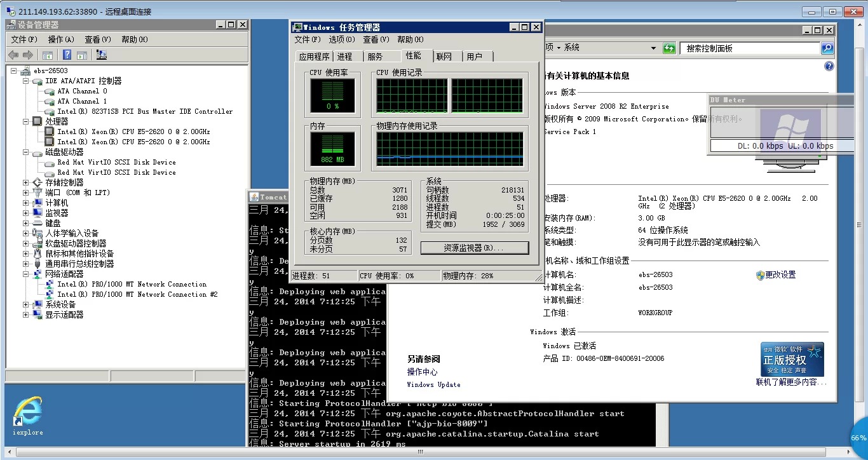Click the 正版授权 genuine Microsoft badge
Viewport: 868px width, 460px height.
coord(792,360)
